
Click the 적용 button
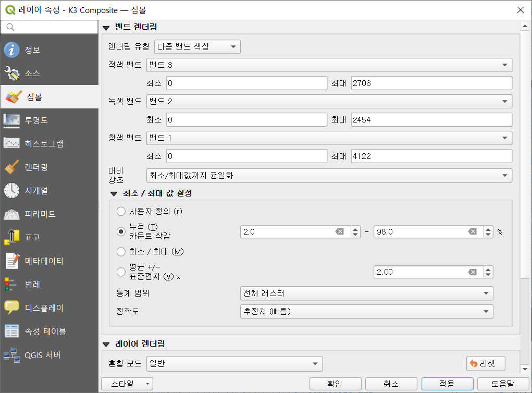pos(447,384)
